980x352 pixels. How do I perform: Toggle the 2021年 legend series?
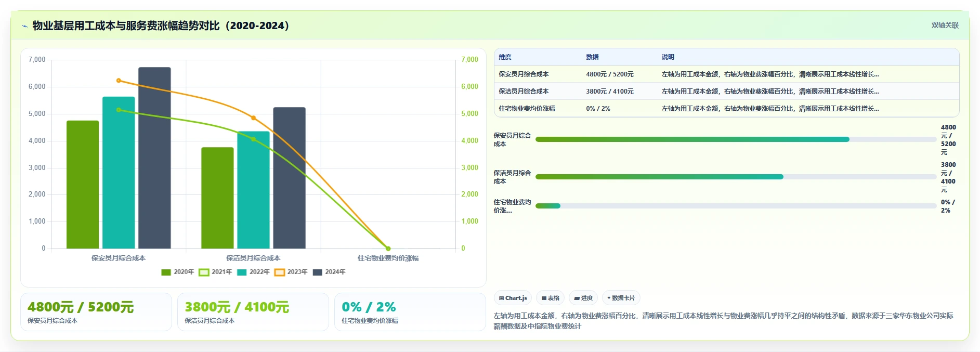(x=215, y=272)
